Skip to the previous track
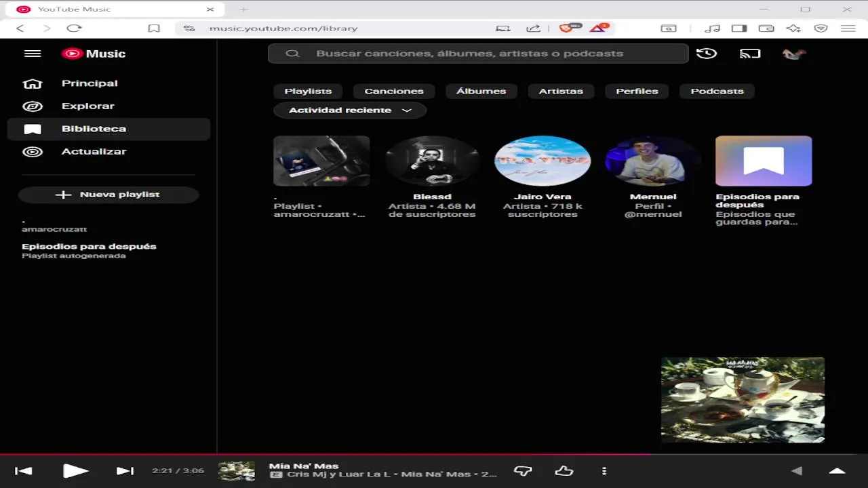The width and height of the screenshot is (868, 488). point(24,471)
